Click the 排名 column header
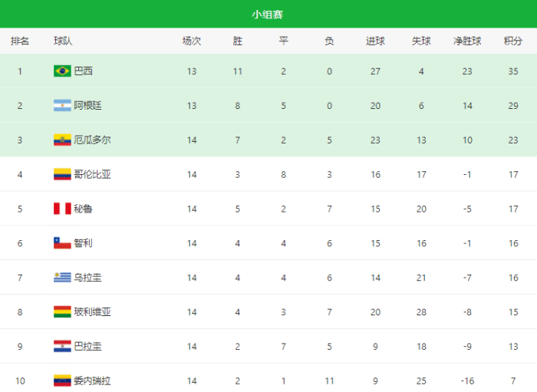Image resolution: width=537 pixels, height=392 pixels. pos(20,41)
